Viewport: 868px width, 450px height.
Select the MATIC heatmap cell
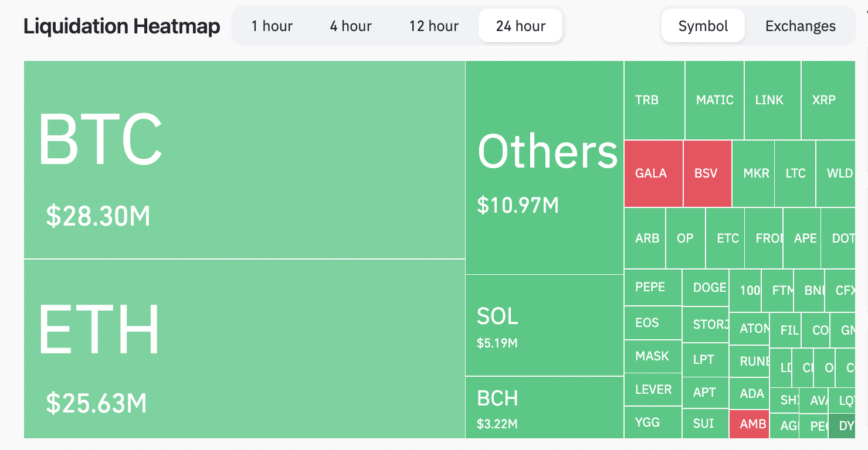click(714, 100)
